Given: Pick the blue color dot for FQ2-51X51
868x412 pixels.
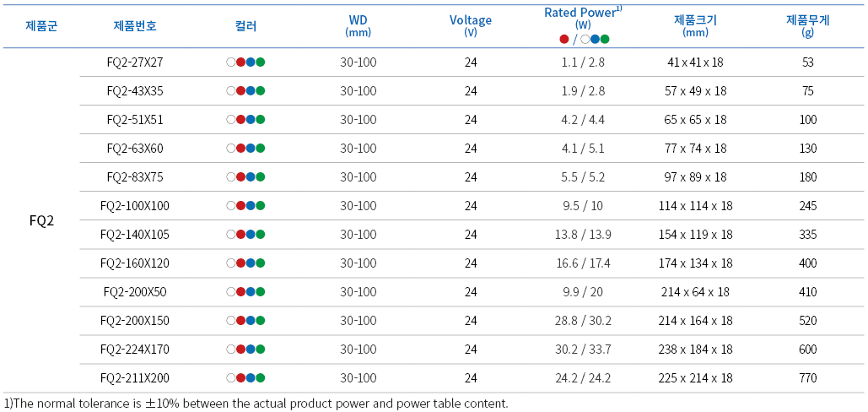Looking at the screenshot, I should click(x=251, y=119).
